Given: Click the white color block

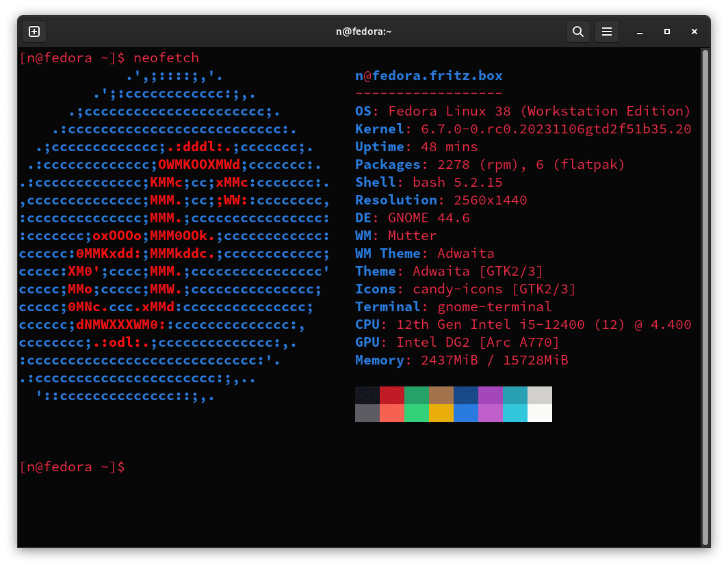Looking at the screenshot, I should [x=539, y=413].
